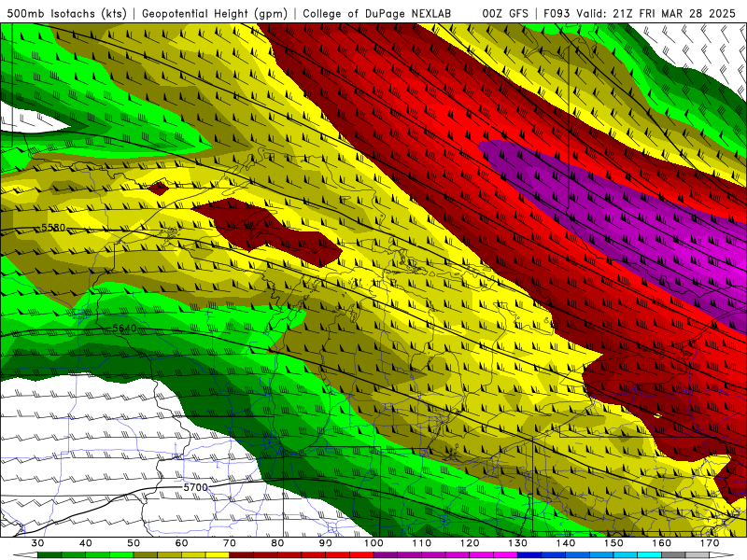Click the 'Geopotential Height (gpm)' title text
747x560 pixels.
(x=215, y=13)
